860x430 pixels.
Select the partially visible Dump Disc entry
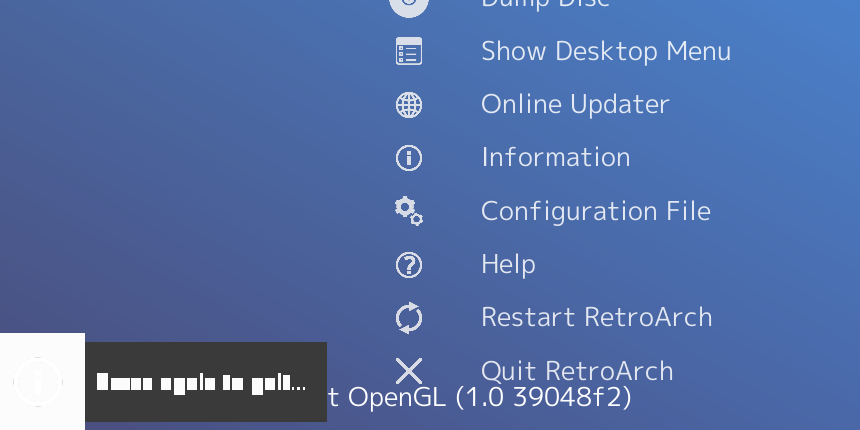click(x=545, y=4)
